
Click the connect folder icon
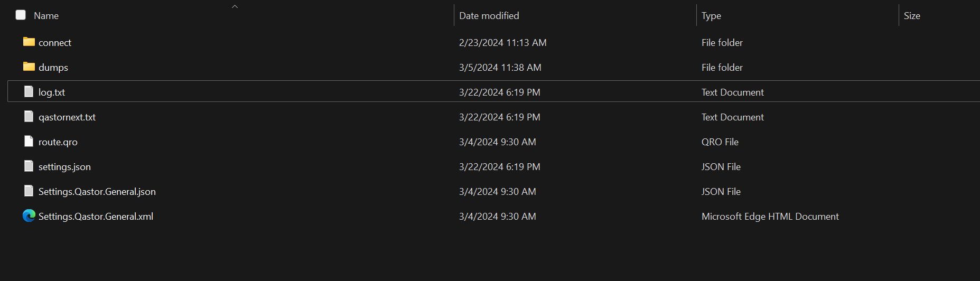(29, 42)
